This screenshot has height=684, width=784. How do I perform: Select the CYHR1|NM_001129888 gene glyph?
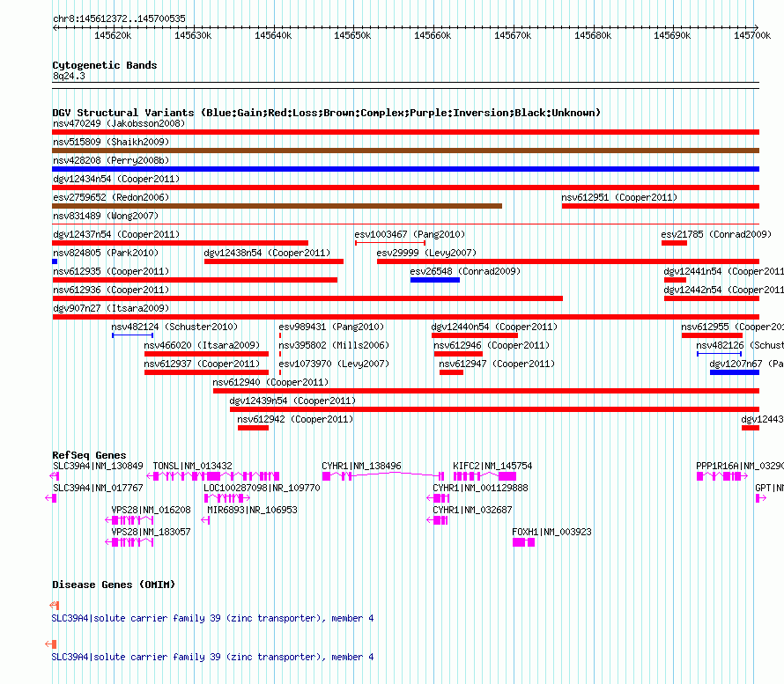tap(438, 498)
